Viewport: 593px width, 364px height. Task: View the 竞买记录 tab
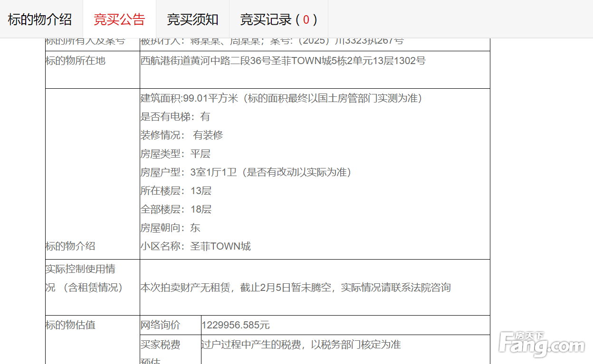[x=278, y=19]
